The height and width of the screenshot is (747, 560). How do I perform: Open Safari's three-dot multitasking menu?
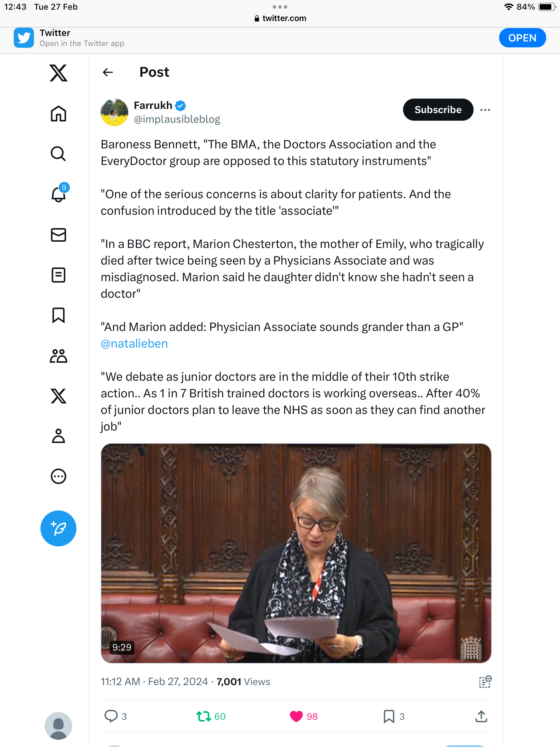[x=280, y=7]
